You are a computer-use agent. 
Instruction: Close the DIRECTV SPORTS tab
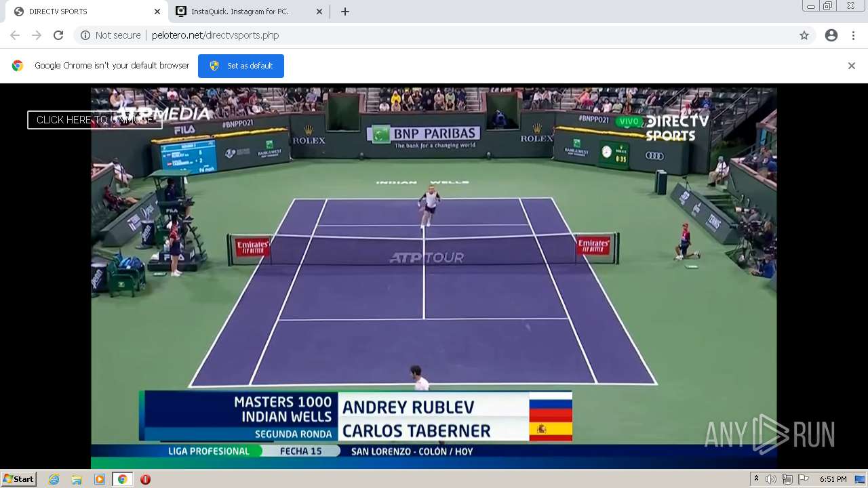pyautogui.click(x=157, y=12)
